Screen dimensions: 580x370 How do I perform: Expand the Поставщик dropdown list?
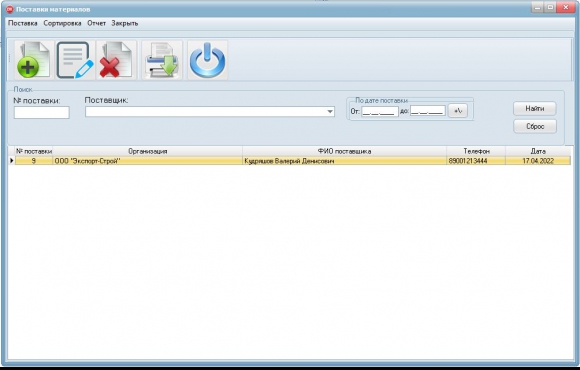pos(330,111)
